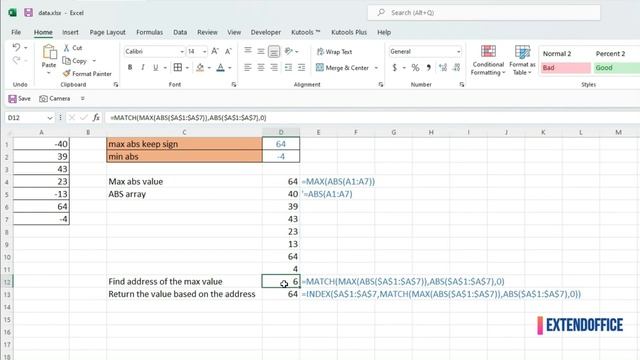Click the Undo arrow icon
Image resolution: width=640 pixels, height=360 pixels.
click(x=16, y=47)
